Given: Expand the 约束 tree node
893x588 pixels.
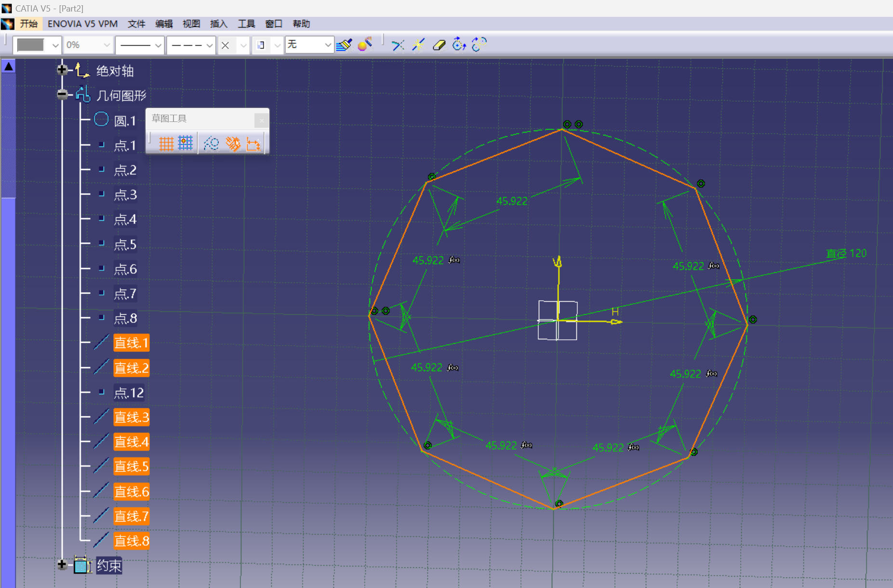Looking at the screenshot, I should pyautogui.click(x=62, y=564).
